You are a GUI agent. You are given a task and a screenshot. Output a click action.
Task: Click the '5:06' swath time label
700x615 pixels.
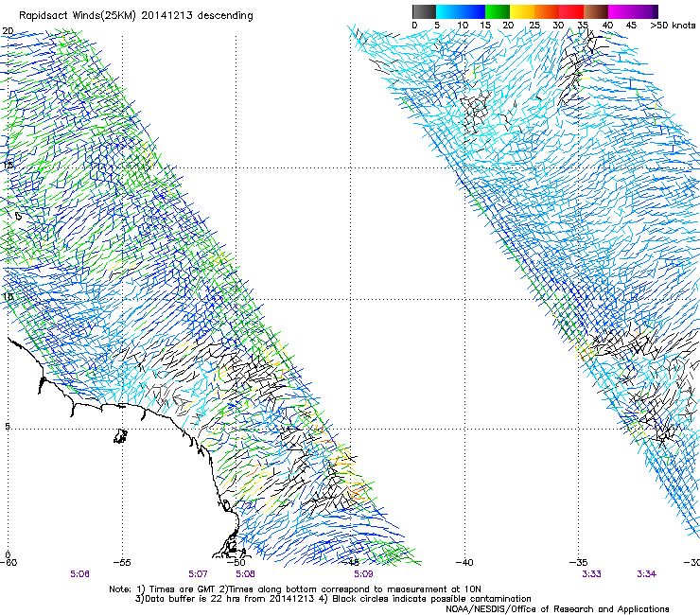pos(79,574)
